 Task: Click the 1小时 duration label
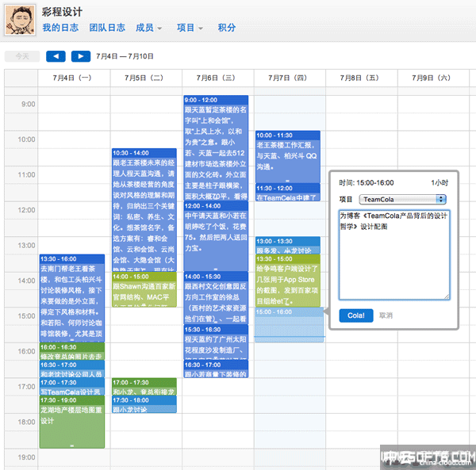[x=440, y=183]
